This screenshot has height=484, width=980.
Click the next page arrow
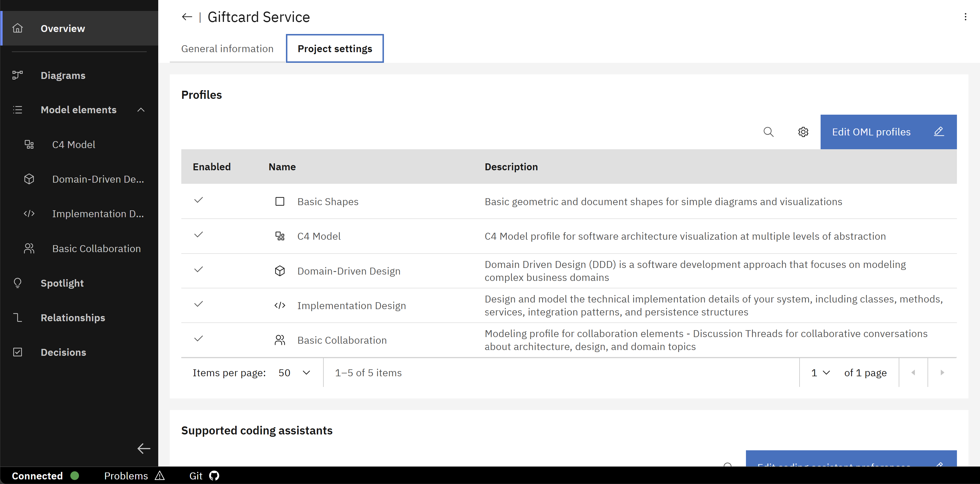tap(942, 373)
